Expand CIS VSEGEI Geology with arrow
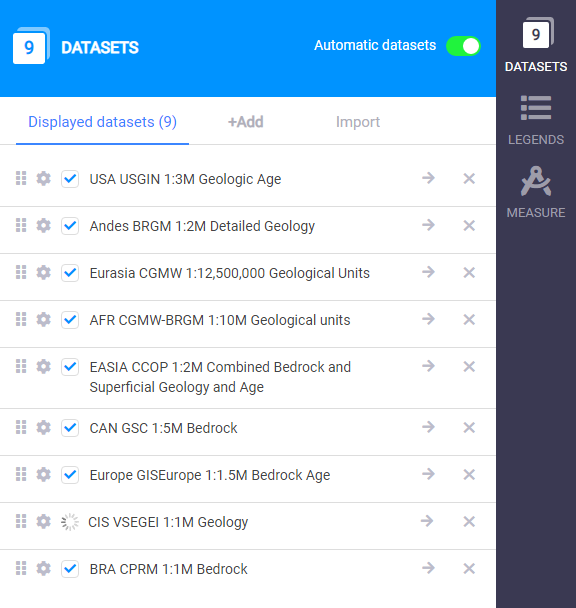 tap(427, 521)
